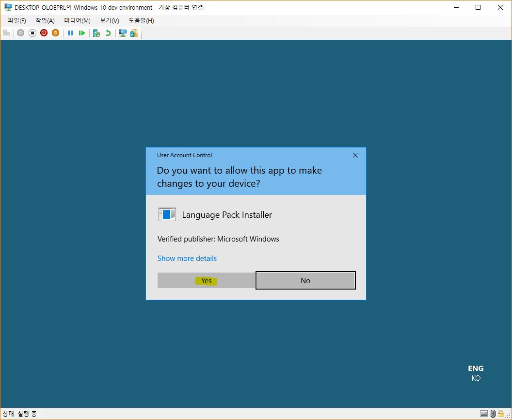Click the ENG KO language indicator
The width and height of the screenshot is (512, 420).
pos(476,373)
